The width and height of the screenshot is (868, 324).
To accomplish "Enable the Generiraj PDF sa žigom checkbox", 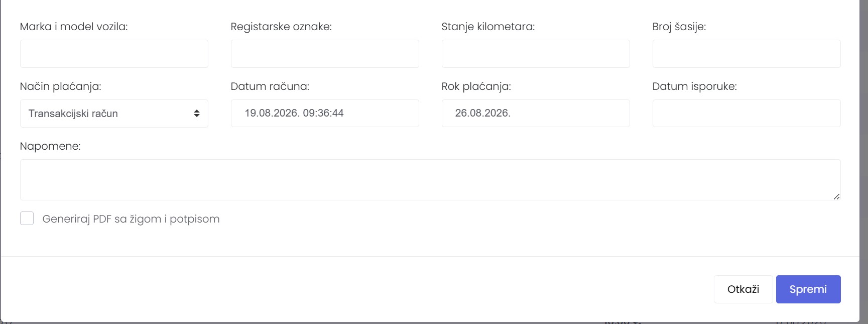I will (27, 219).
